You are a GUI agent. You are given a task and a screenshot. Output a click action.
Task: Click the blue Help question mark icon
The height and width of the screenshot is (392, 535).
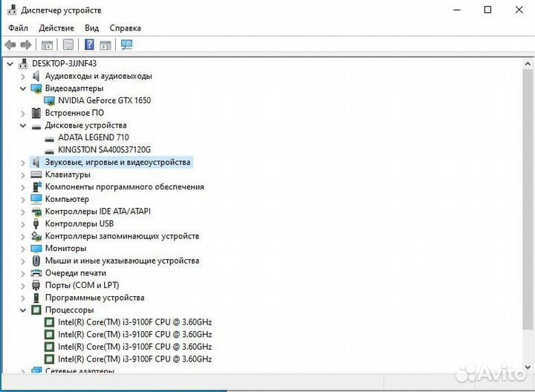[x=89, y=45]
